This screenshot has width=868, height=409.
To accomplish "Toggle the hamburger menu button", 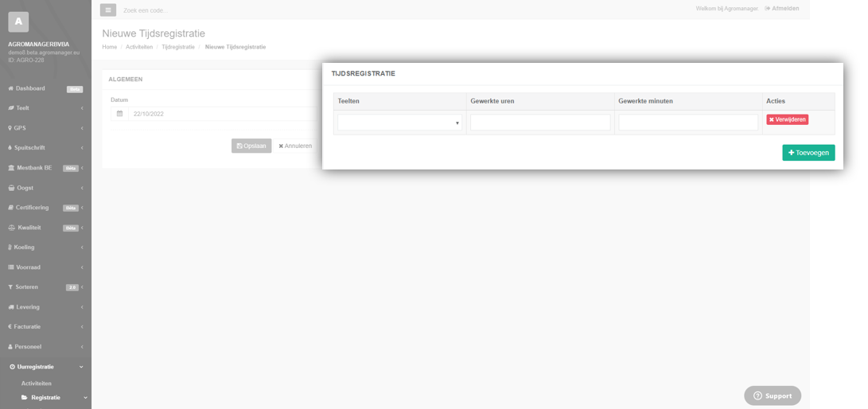I will coord(108,10).
